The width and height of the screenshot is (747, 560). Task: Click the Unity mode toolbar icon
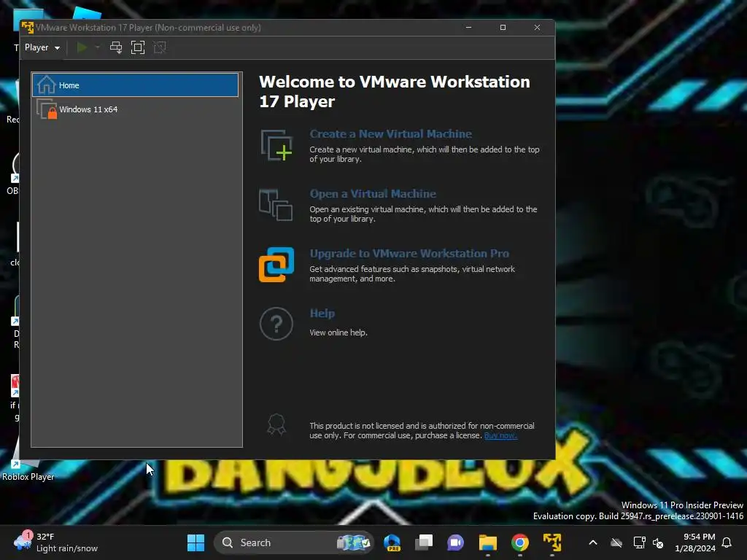click(160, 47)
